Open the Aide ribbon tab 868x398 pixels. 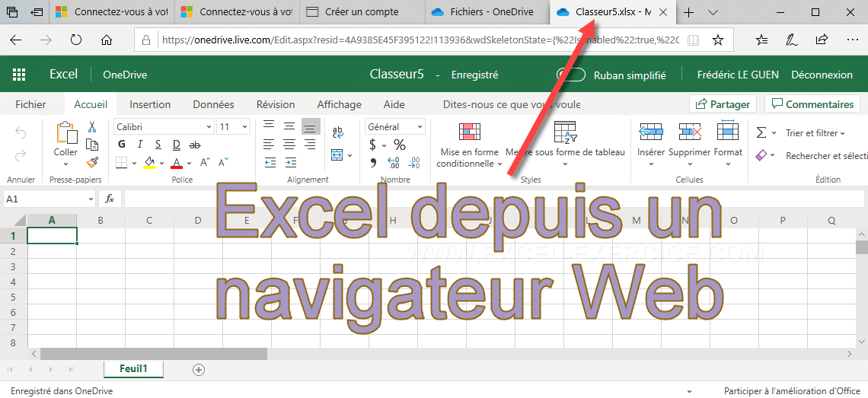click(394, 104)
